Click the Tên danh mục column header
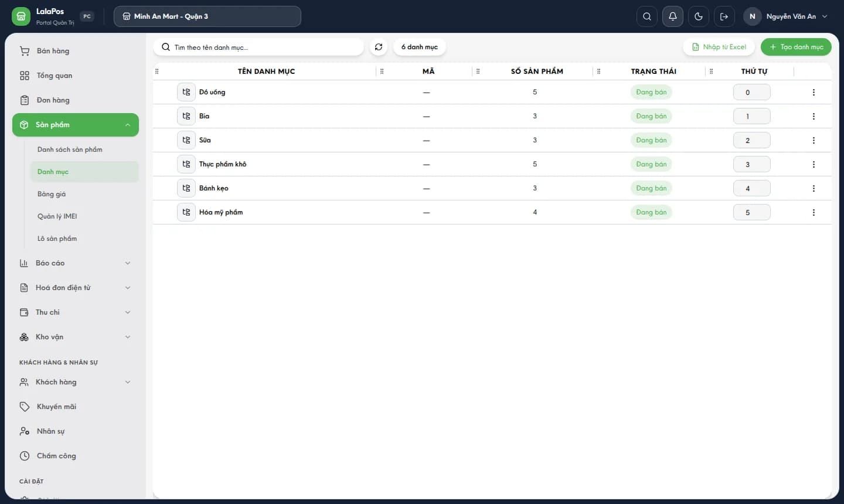 (266, 71)
